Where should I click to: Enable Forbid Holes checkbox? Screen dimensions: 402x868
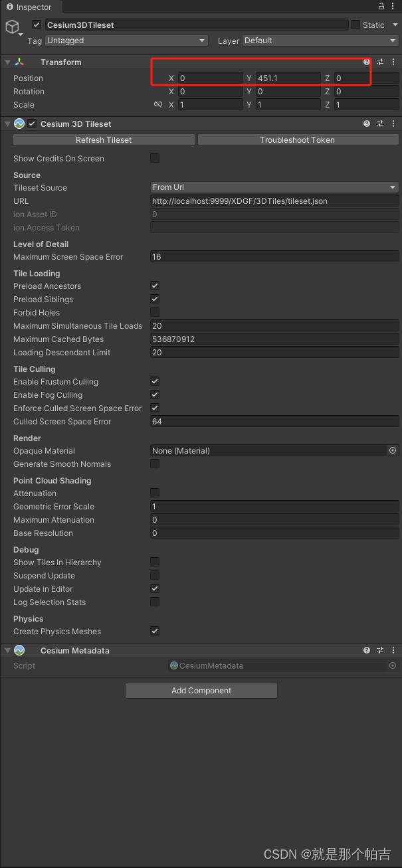tap(155, 312)
